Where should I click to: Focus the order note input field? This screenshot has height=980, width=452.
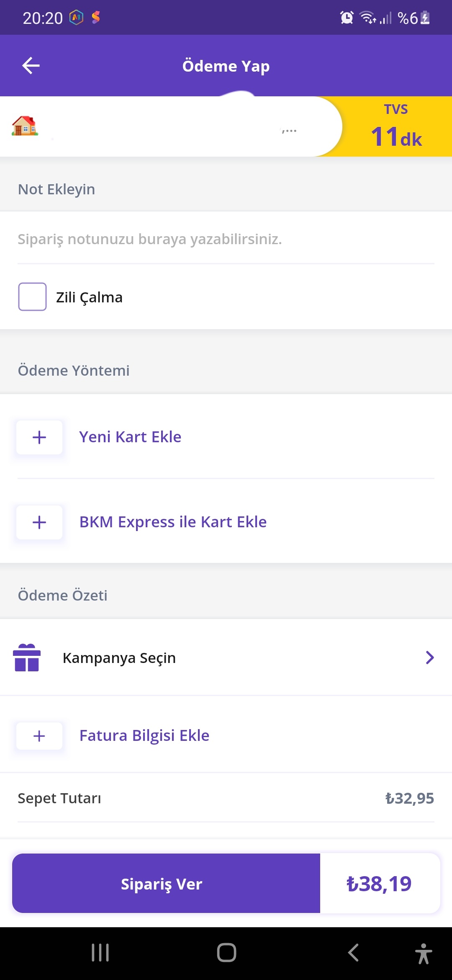[226, 239]
